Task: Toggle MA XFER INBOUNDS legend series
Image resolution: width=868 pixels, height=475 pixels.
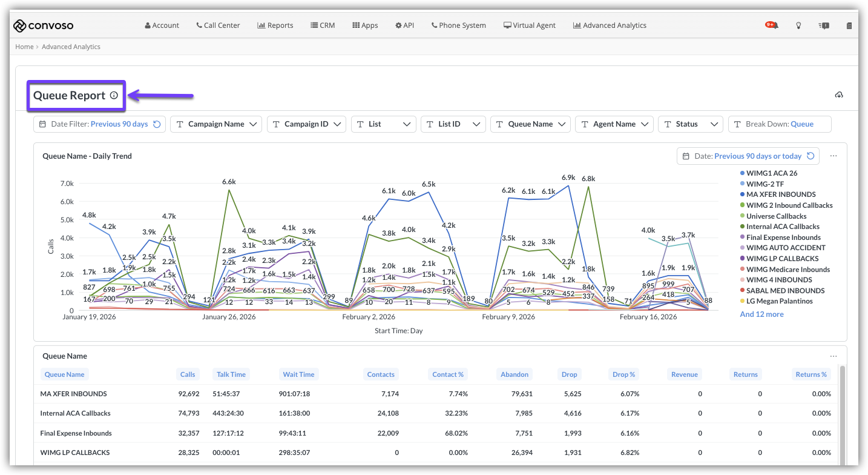Action: tap(780, 194)
